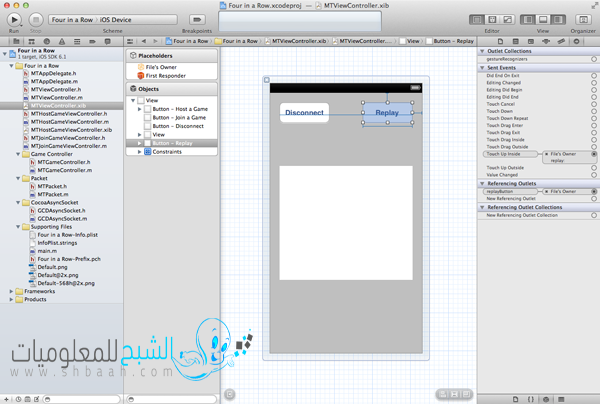Click the Value Changed connection circle

point(594,175)
